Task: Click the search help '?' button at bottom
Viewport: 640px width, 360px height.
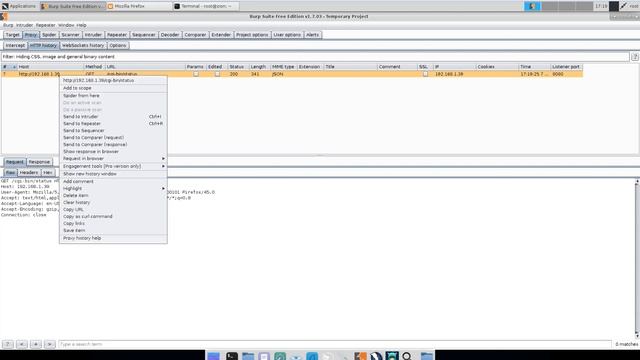Action: pyautogui.click(x=8, y=344)
